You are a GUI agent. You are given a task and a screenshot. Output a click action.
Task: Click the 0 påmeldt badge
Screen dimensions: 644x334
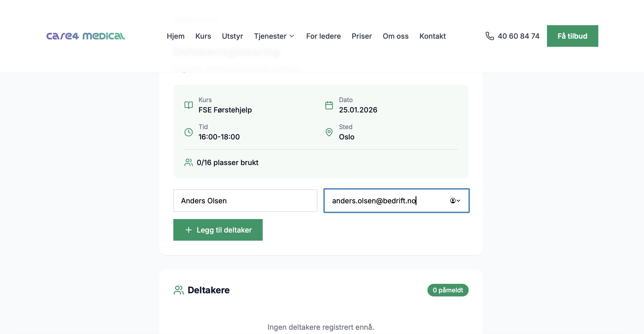[447, 290]
